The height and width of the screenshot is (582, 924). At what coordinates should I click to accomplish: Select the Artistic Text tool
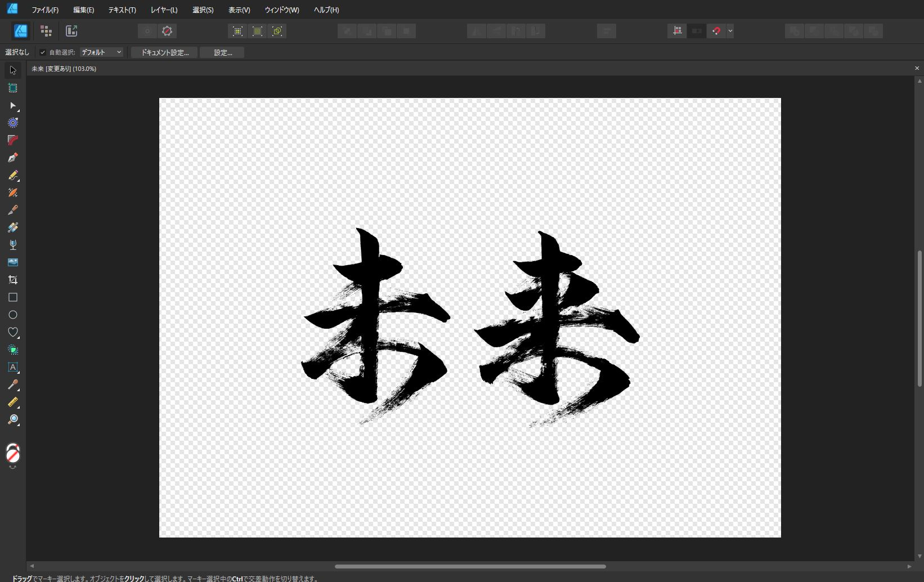(13, 367)
